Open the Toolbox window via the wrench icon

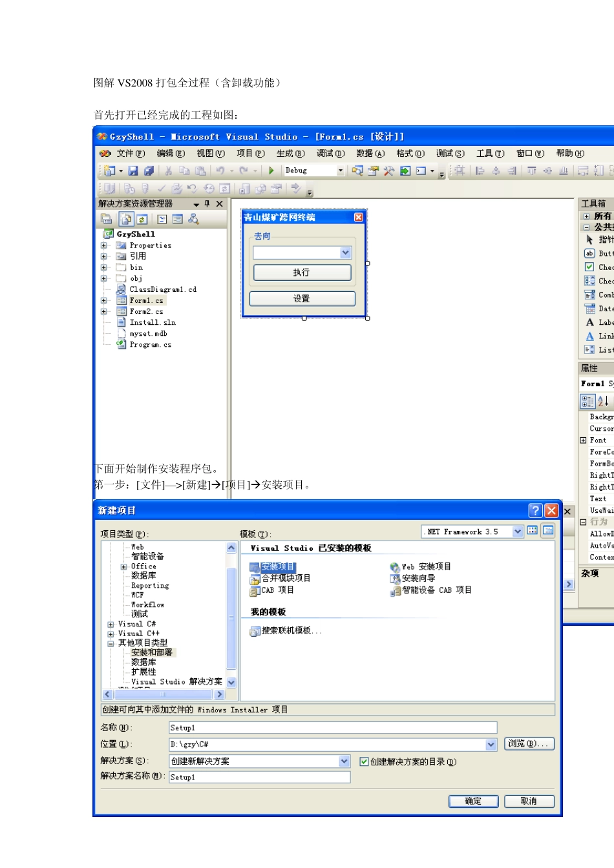coord(388,170)
